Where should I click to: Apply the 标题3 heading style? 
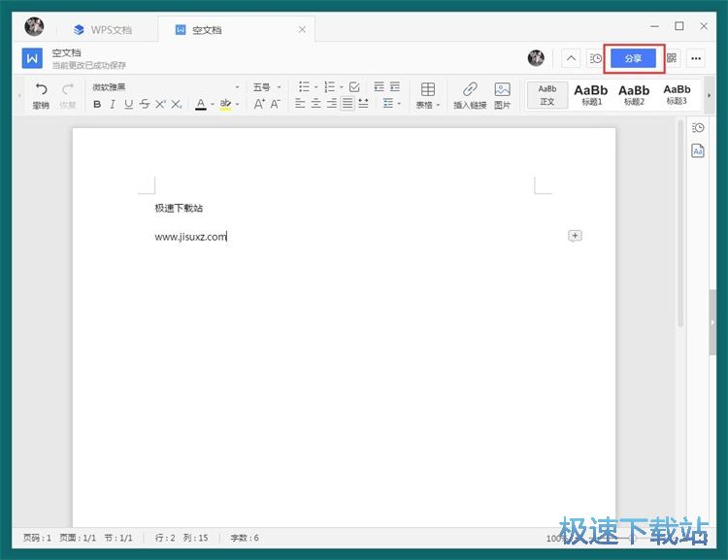[x=677, y=95]
